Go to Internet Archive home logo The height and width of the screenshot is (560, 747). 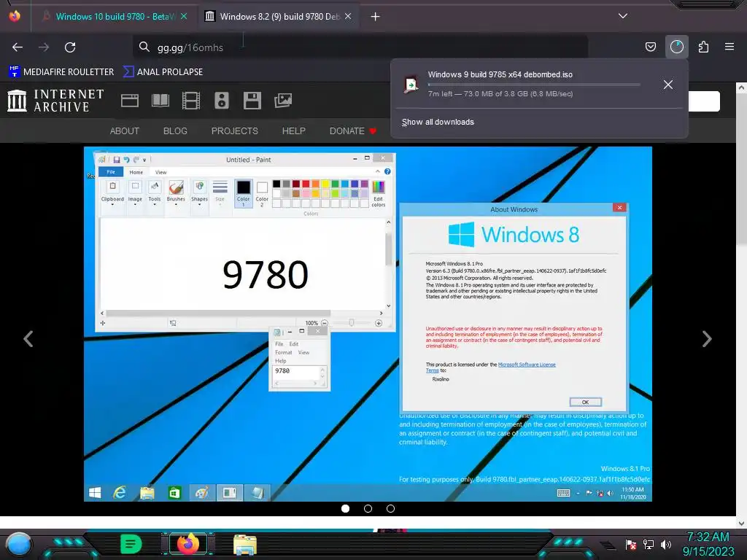[x=55, y=101]
